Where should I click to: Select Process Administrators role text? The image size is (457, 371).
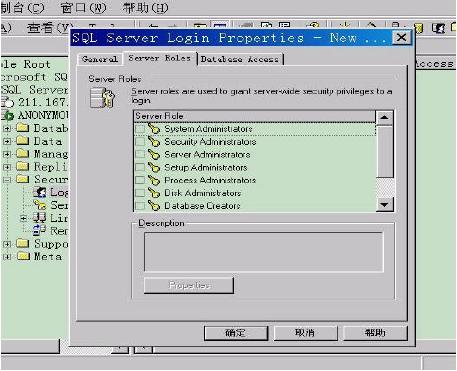(210, 180)
